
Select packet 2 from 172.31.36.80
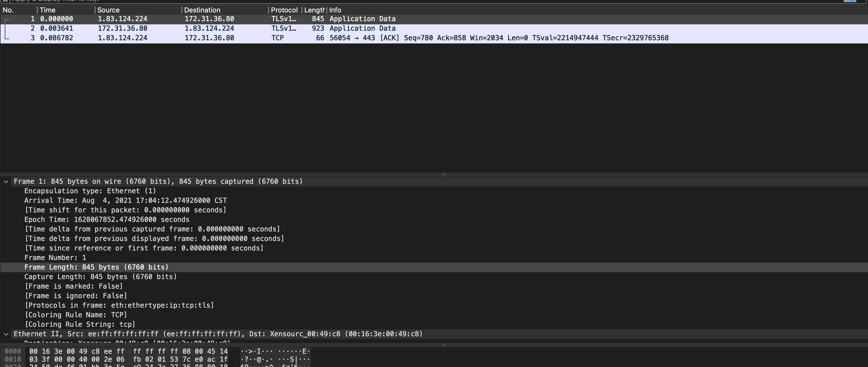tap(123, 28)
